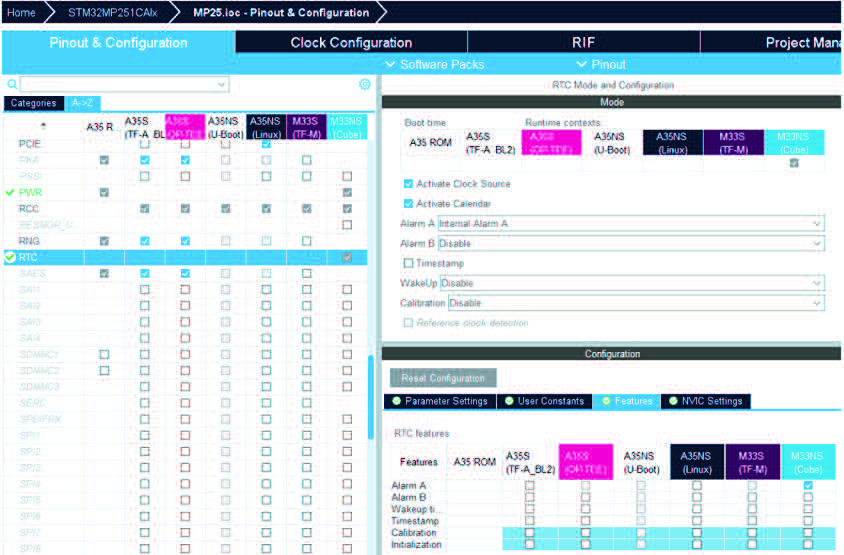Select the Features tab
The image size is (844, 555).
coord(627,401)
